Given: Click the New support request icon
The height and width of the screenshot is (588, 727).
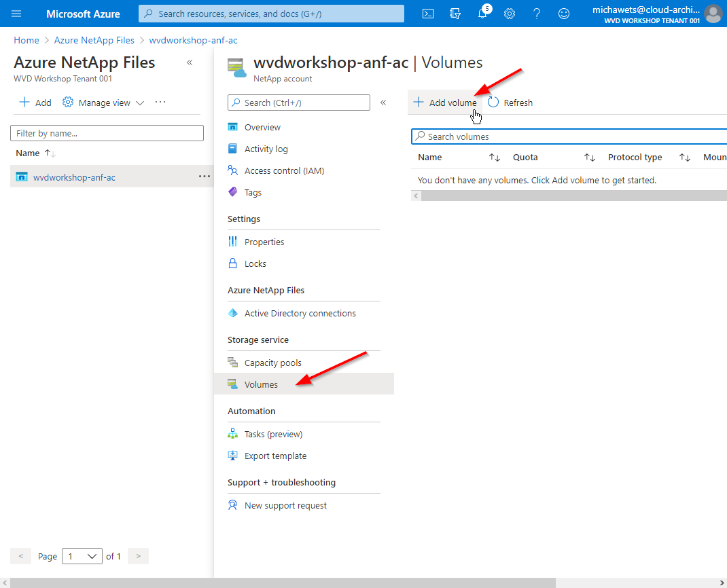Looking at the screenshot, I should point(233,505).
